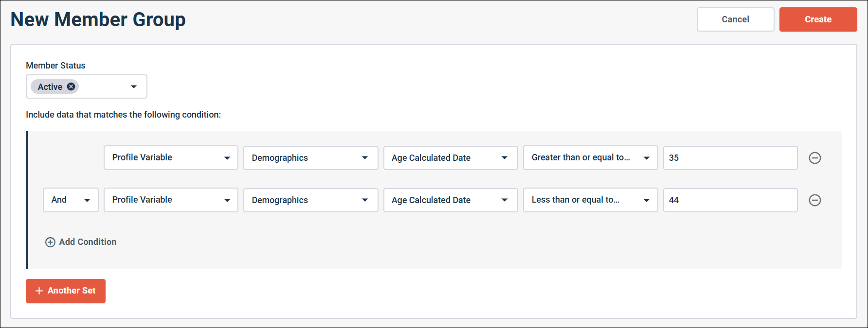Click the Add Condition link

(x=88, y=242)
